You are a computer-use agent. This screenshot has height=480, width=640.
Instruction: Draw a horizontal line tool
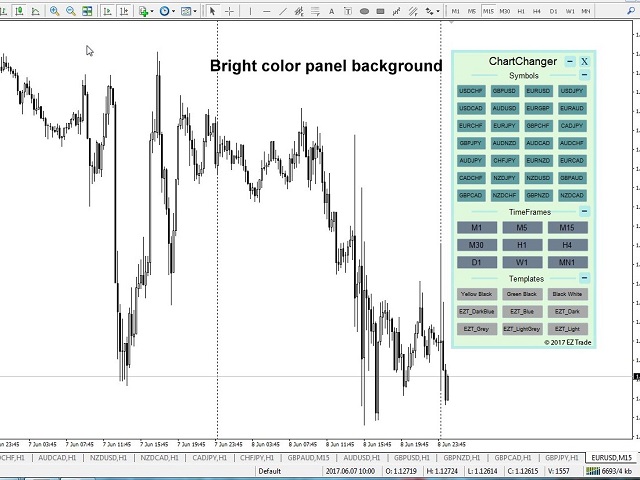coord(267,11)
